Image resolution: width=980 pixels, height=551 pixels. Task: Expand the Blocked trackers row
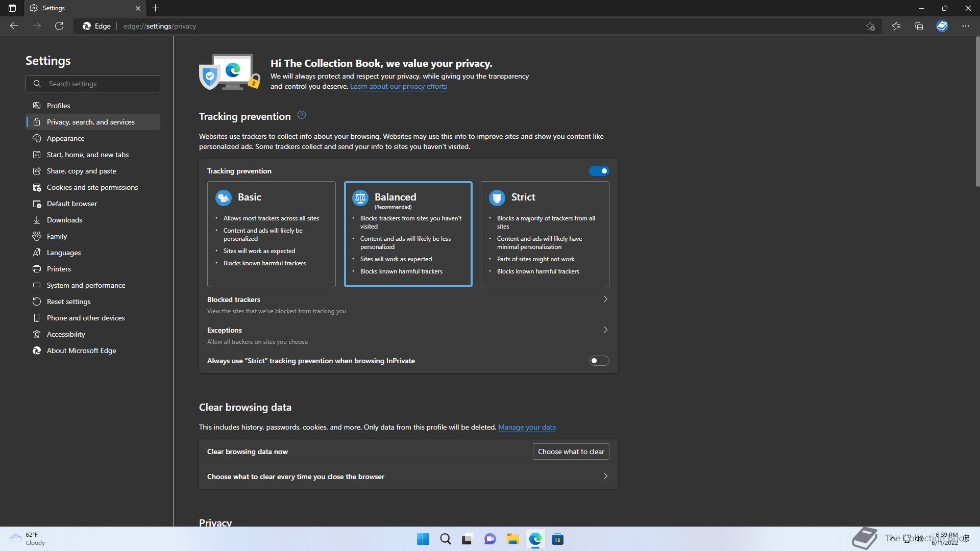605,299
